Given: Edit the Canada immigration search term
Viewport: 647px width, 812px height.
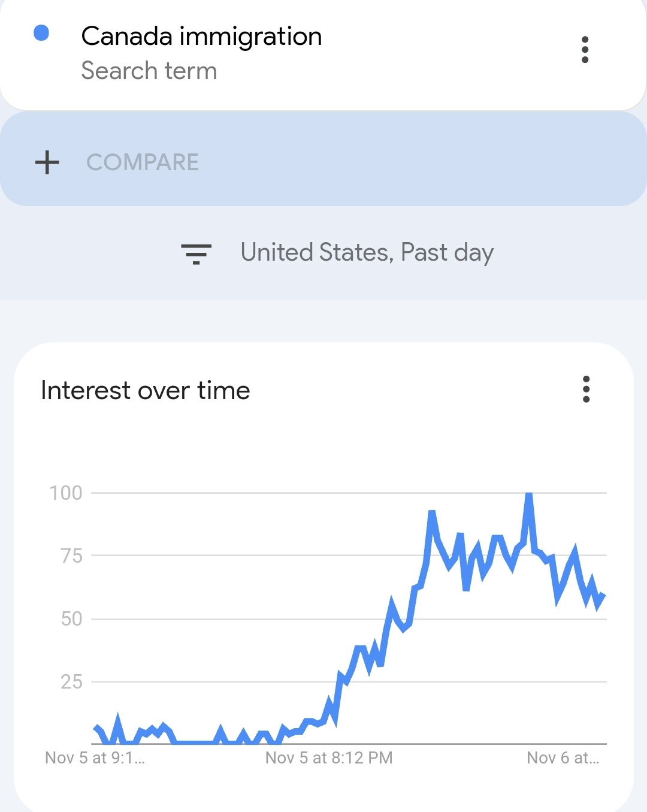Looking at the screenshot, I should click(201, 36).
